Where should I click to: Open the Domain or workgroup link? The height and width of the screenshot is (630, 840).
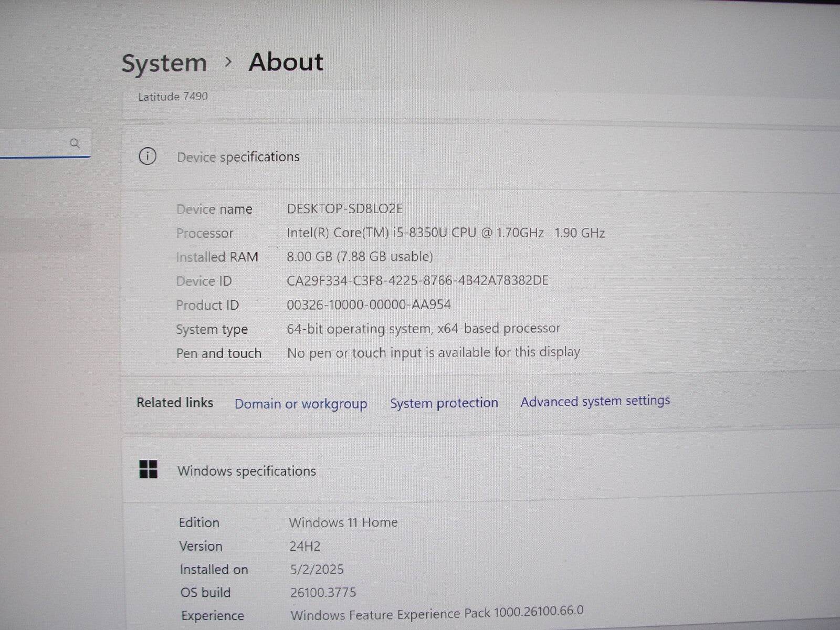tap(301, 404)
